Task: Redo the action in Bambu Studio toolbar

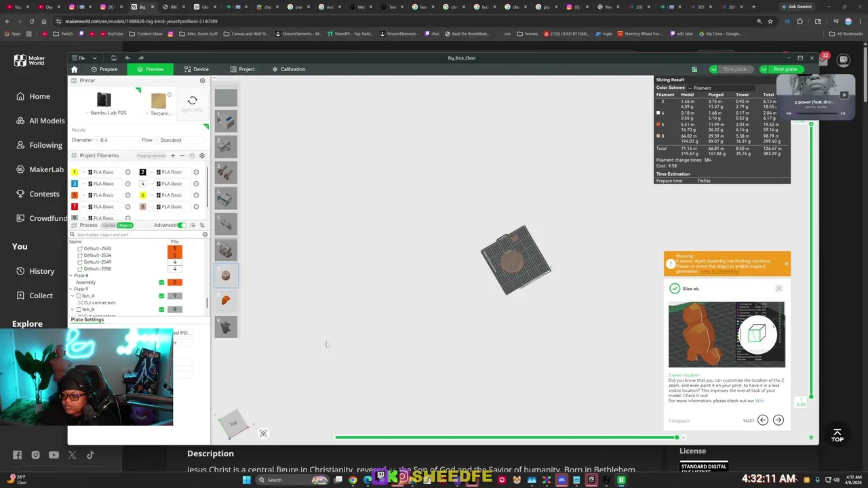Action: [x=141, y=58]
